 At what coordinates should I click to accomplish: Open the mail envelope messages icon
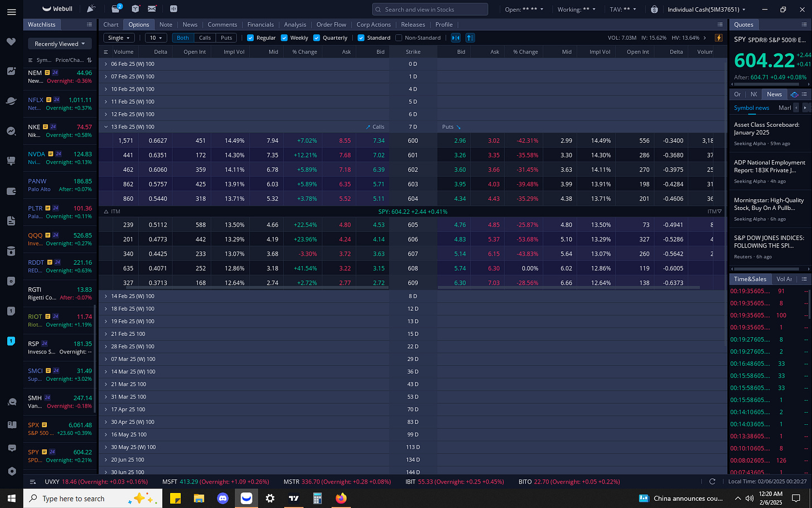[152, 9]
